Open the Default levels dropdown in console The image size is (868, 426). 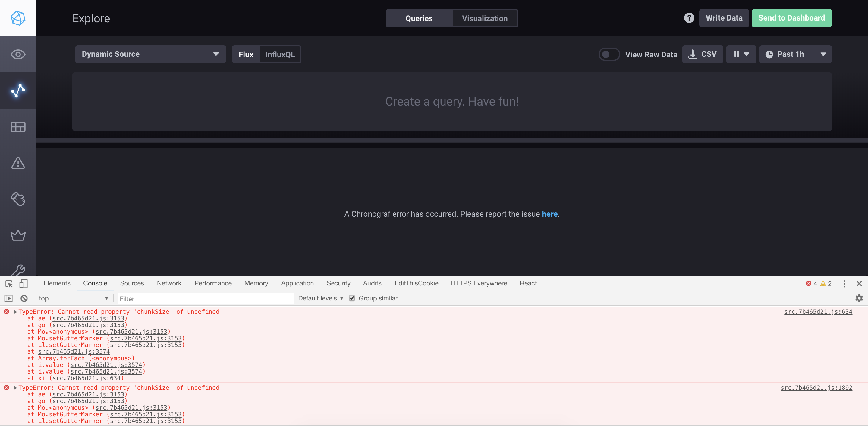click(320, 298)
